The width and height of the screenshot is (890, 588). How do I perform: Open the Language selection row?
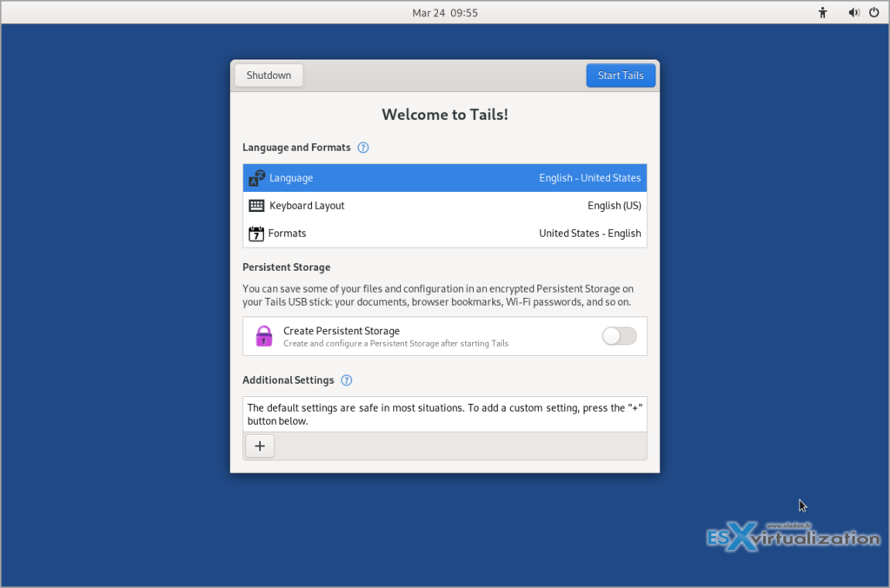445,177
